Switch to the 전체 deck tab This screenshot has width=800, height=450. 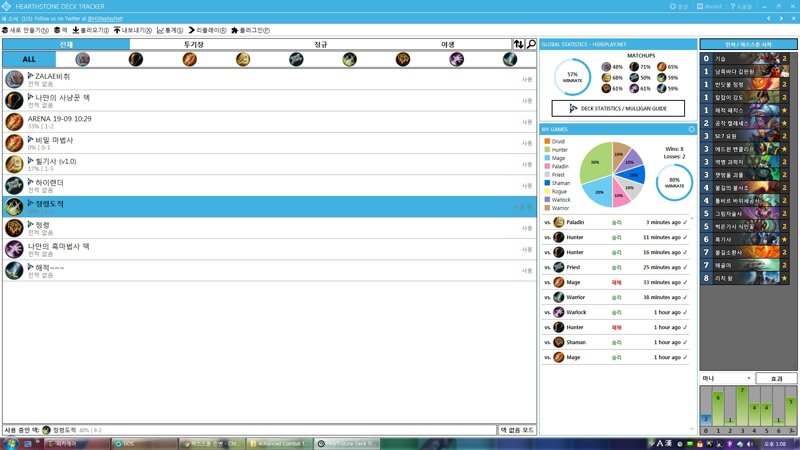pyautogui.click(x=66, y=44)
